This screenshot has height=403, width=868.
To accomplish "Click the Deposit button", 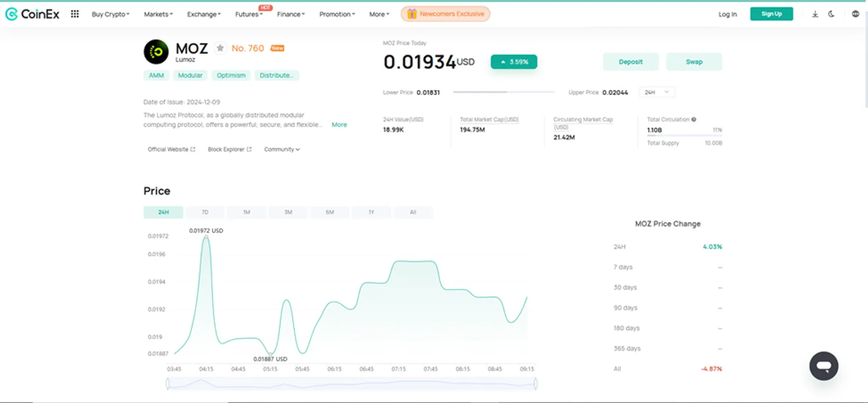I will tap(630, 62).
